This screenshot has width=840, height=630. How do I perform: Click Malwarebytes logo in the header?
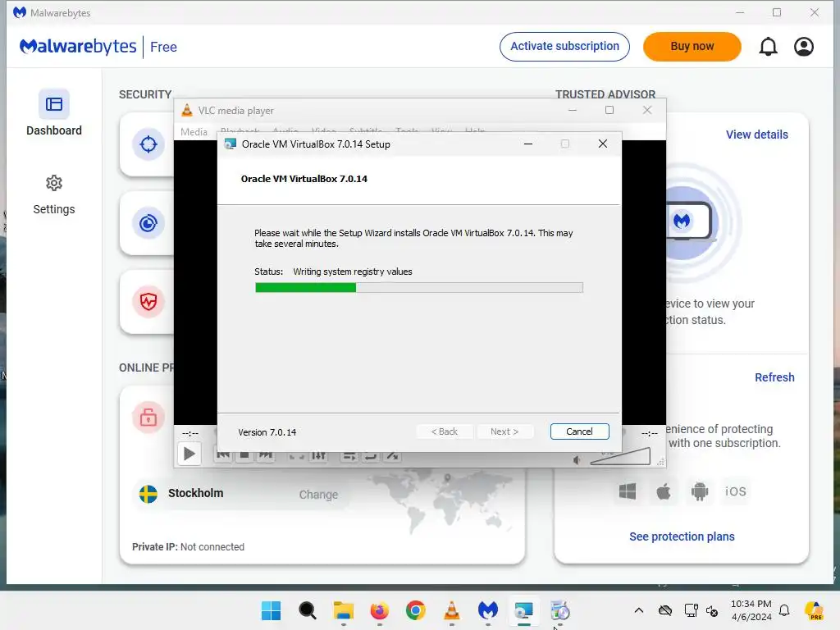(x=78, y=47)
